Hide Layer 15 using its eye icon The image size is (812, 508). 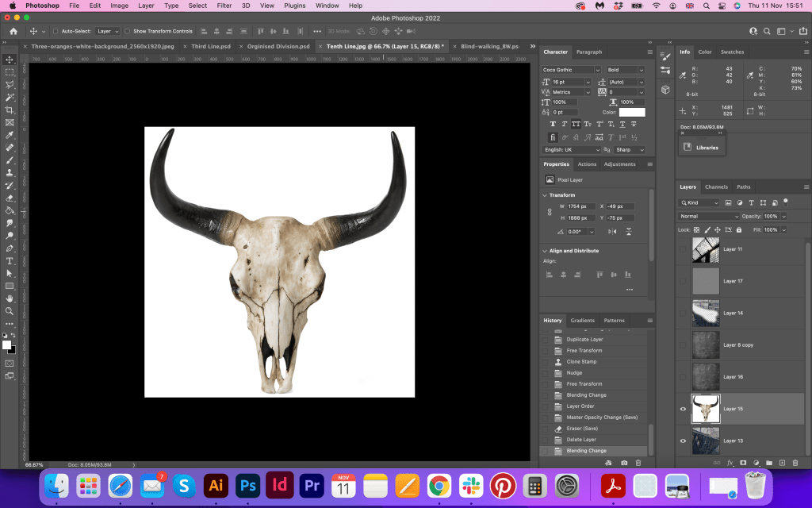[x=683, y=409]
